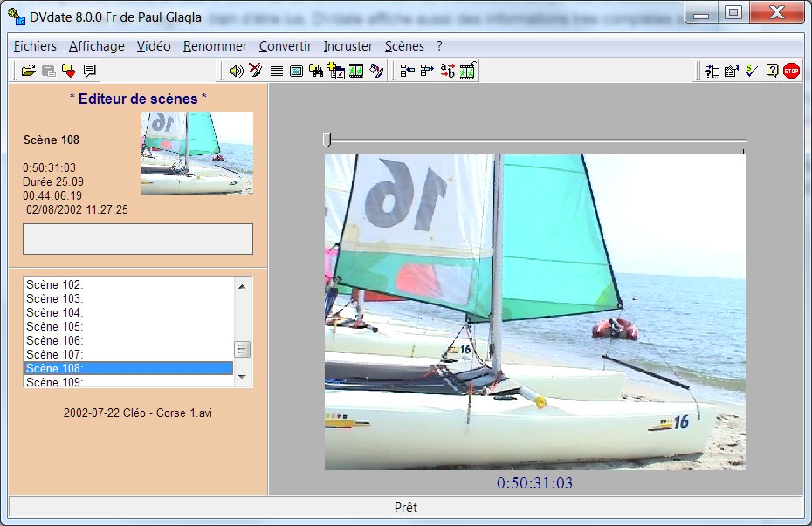Click the green dollar checkmark icon
The height and width of the screenshot is (526, 812).
tap(751, 72)
